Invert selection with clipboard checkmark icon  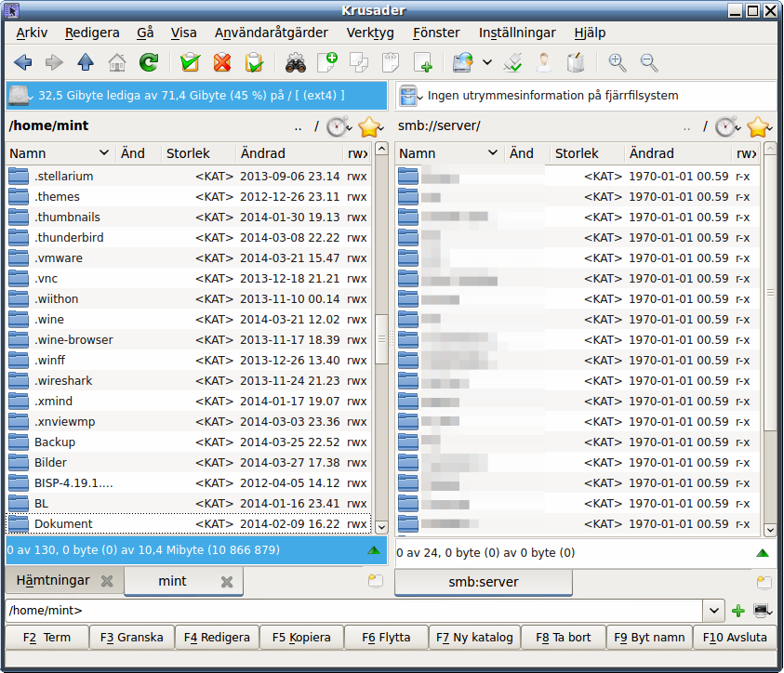254,63
